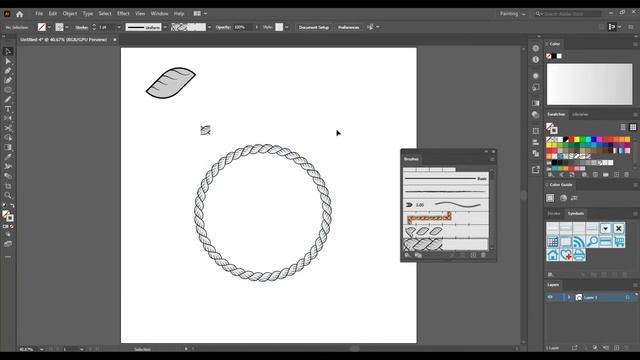
Task: Open the Window menu
Action: (x=159, y=13)
